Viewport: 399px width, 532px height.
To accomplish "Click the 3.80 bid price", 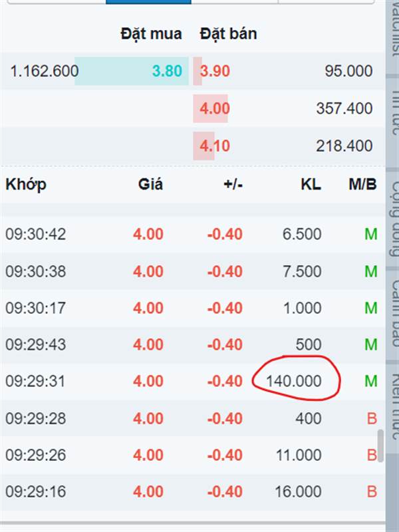I will (167, 71).
